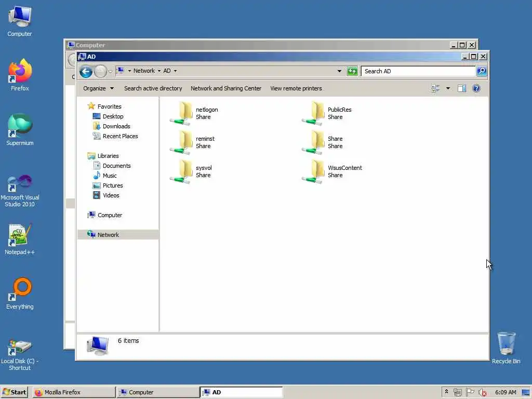Open the Organize dropdown menu
The image size is (532, 399).
98,88
